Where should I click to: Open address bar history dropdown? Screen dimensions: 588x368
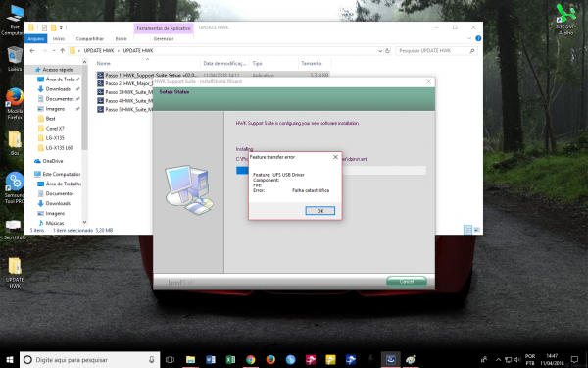point(380,51)
